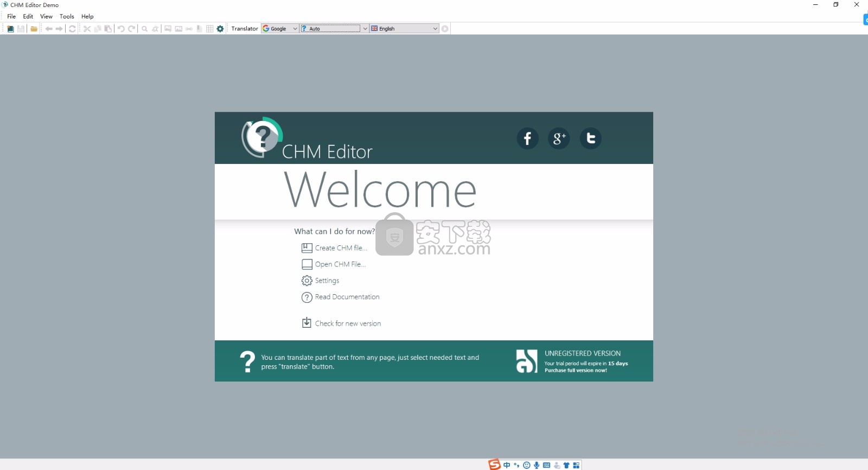Click the Sogou input method S logo
The width and height of the screenshot is (868, 470).
pyautogui.click(x=494, y=465)
